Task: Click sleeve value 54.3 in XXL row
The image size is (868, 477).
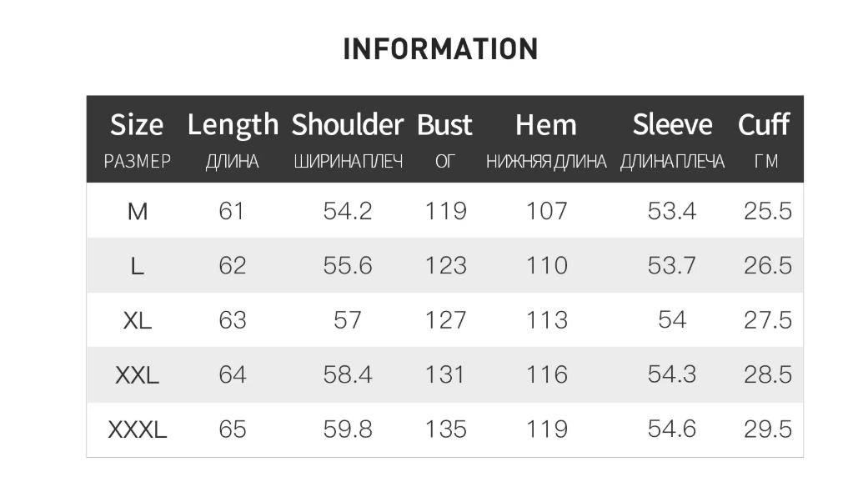Action: coord(672,375)
